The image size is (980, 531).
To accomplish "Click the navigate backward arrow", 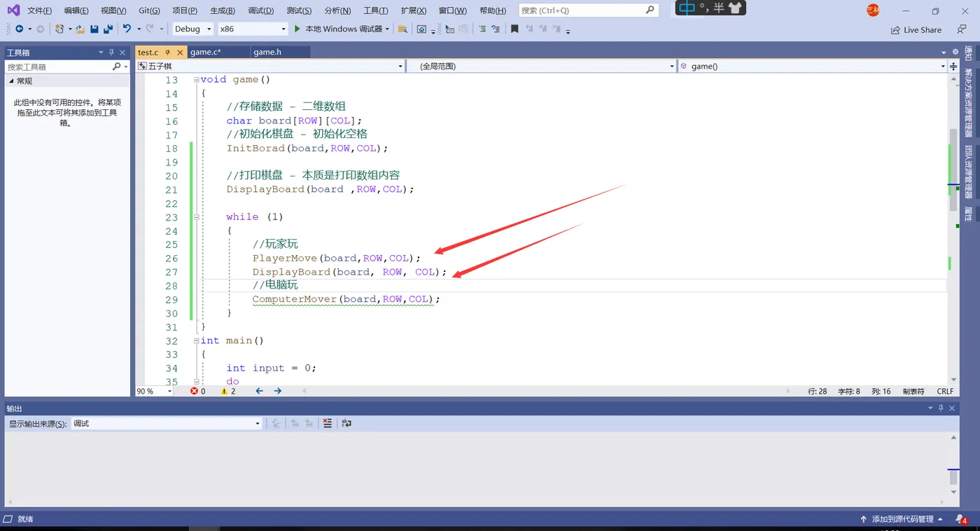I will pos(19,29).
